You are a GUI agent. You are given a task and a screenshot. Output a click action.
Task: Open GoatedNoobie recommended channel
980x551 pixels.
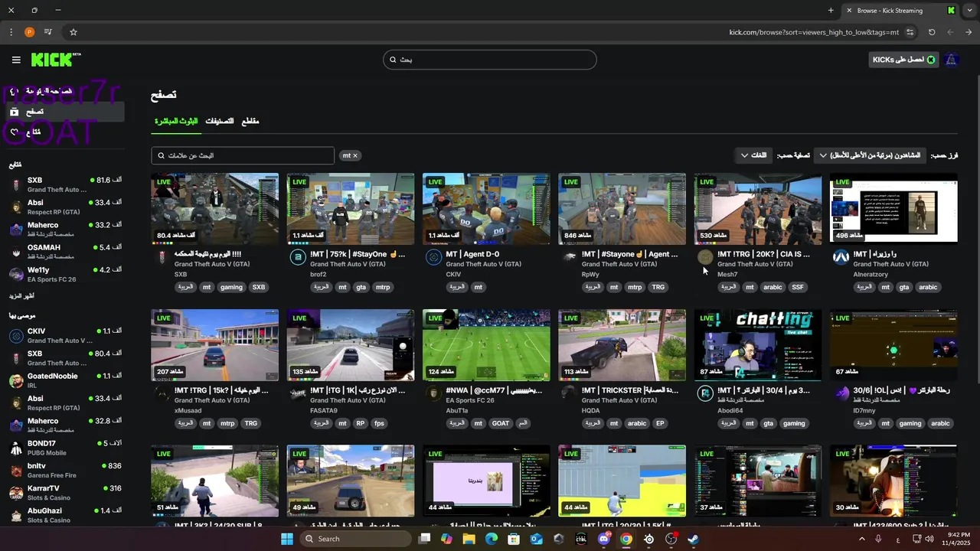pyautogui.click(x=64, y=380)
